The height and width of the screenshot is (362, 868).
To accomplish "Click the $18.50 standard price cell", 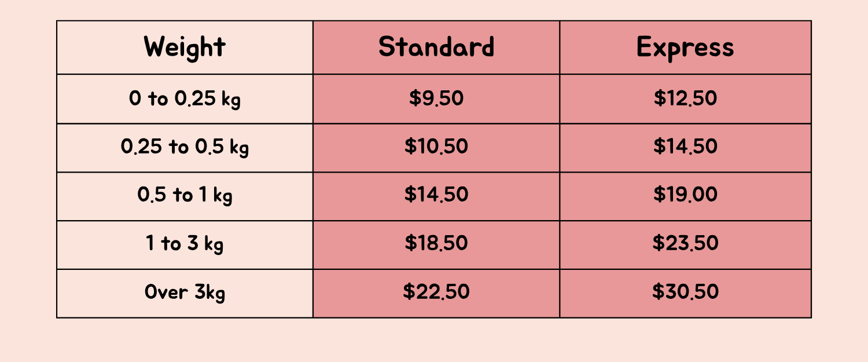I will (x=436, y=245).
